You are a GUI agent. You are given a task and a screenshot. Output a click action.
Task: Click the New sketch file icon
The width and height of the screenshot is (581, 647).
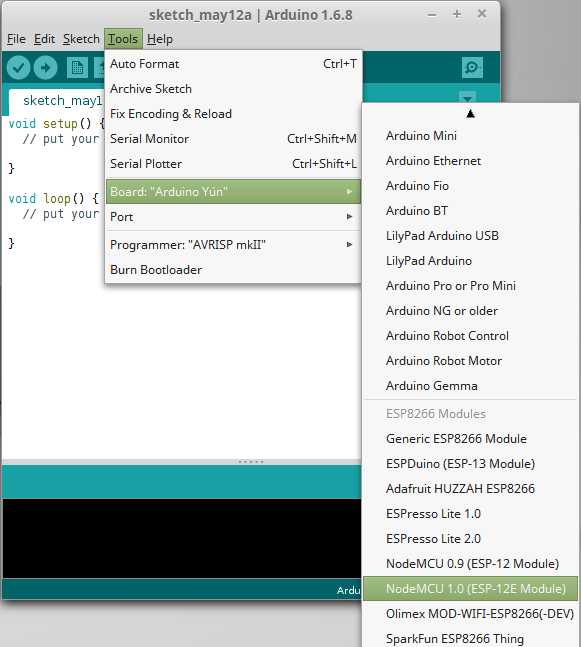coord(77,67)
